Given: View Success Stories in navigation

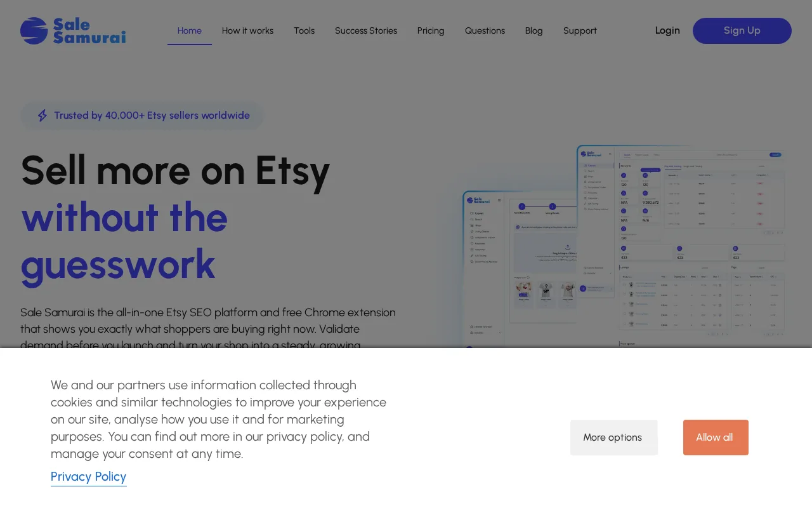Looking at the screenshot, I should [x=366, y=30].
